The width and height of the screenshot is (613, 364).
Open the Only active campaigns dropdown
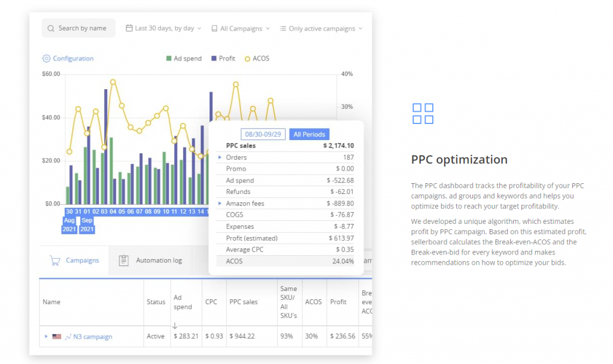(x=321, y=28)
